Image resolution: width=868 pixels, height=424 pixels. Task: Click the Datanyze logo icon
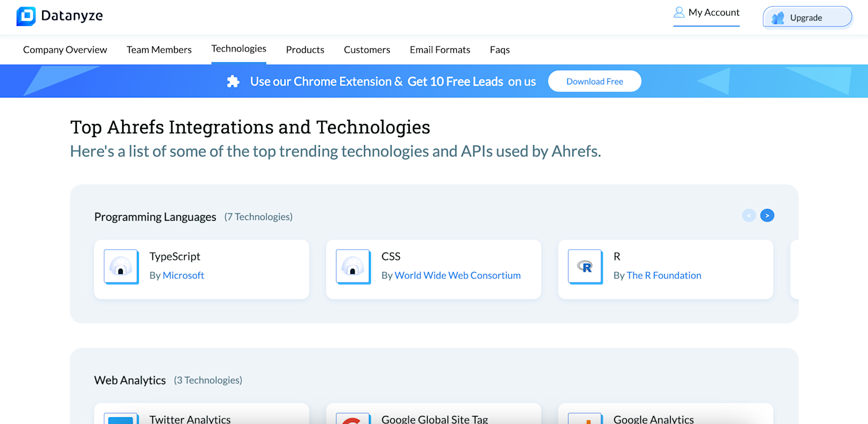(x=26, y=17)
